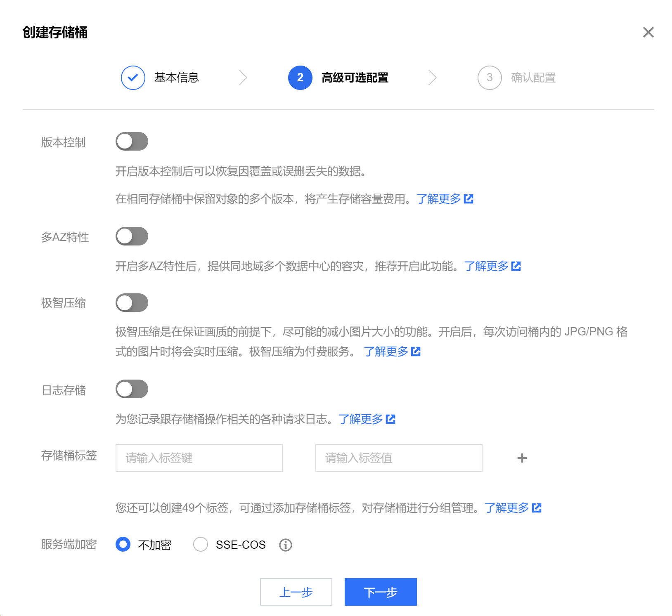Click the step 2 高级可选配置 circle
Image resolution: width=672 pixels, height=616 pixels.
click(300, 78)
